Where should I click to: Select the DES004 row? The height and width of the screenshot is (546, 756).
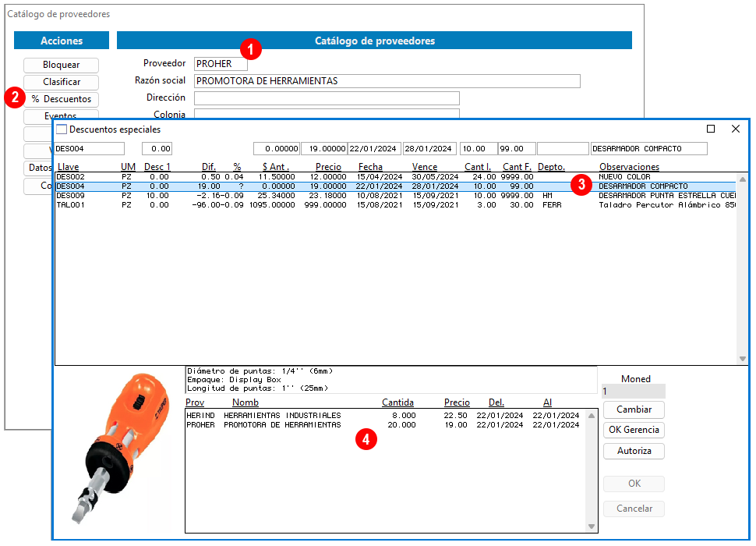coord(395,186)
